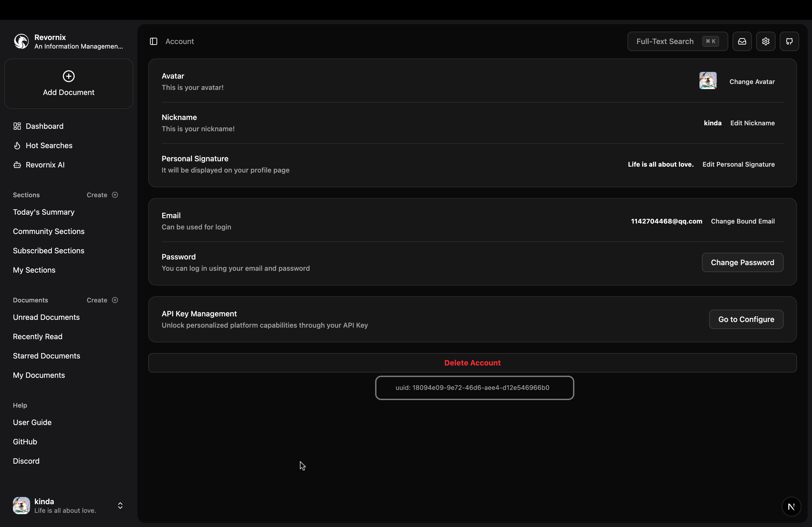Click the avatar image in Avatar row

(x=708, y=80)
